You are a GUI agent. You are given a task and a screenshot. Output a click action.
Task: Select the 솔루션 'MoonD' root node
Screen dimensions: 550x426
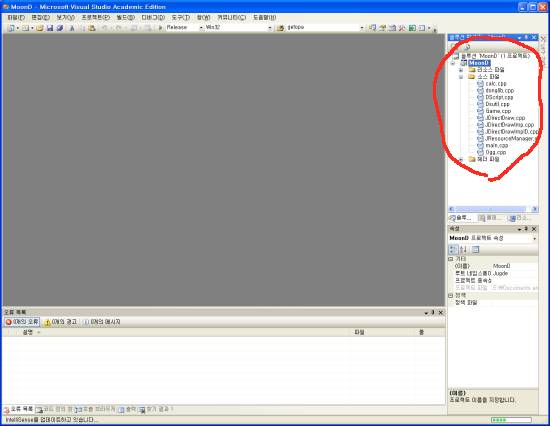coord(495,56)
